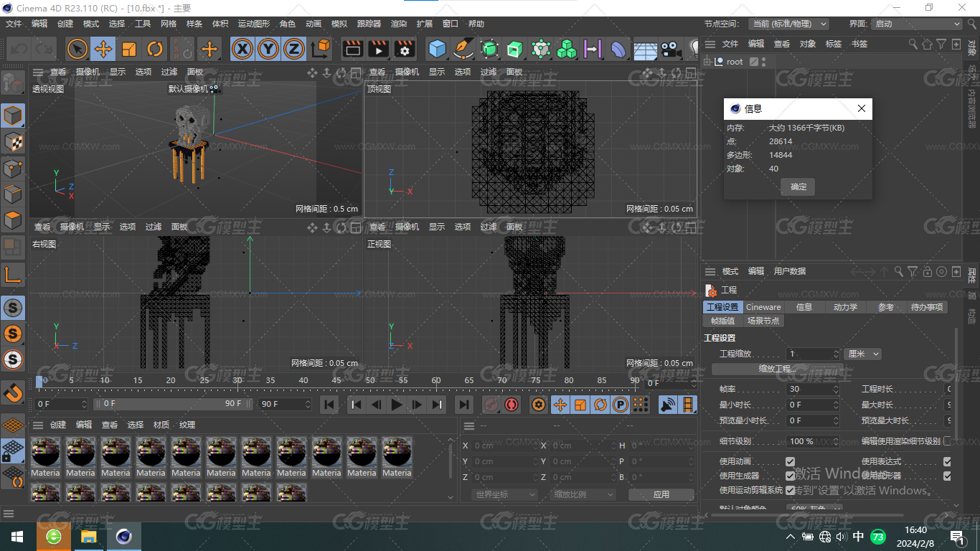Open the 缩放比例 dropdown
Screen dimensions: 980x551
coord(583,494)
